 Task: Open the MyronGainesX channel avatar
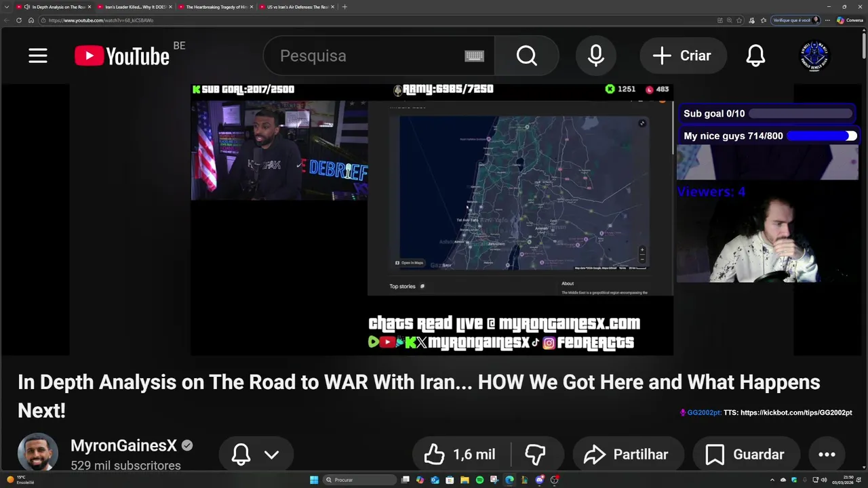pos(37,453)
